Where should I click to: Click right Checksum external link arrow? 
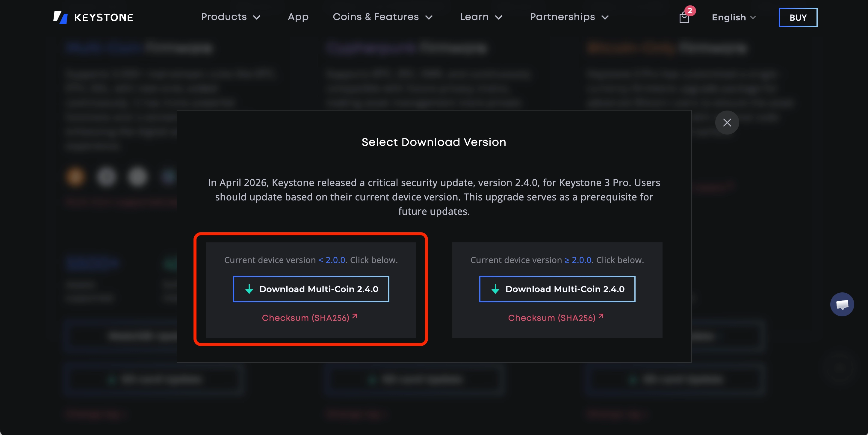click(x=601, y=316)
